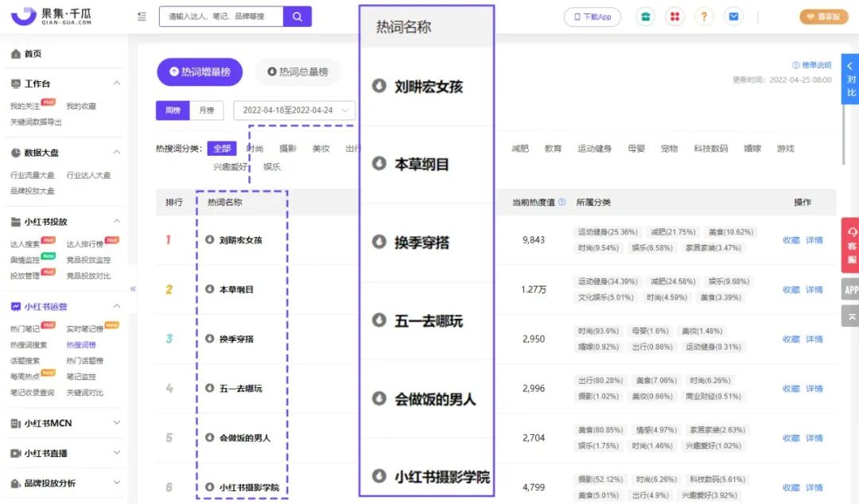Filter hot words by 科技数码 category
The width and height of the screenshot is (859, 504).
click(x=710, y=149)
